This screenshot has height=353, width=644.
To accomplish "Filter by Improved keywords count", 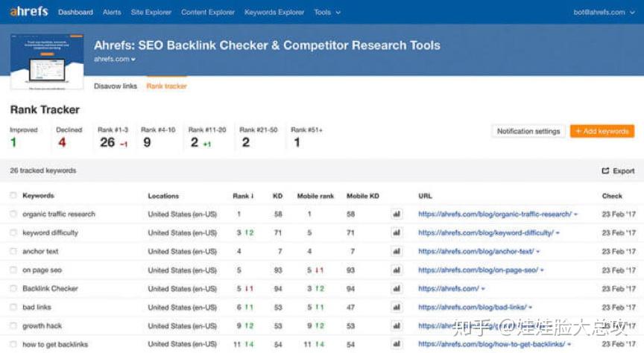I will (x=23, y=137).
